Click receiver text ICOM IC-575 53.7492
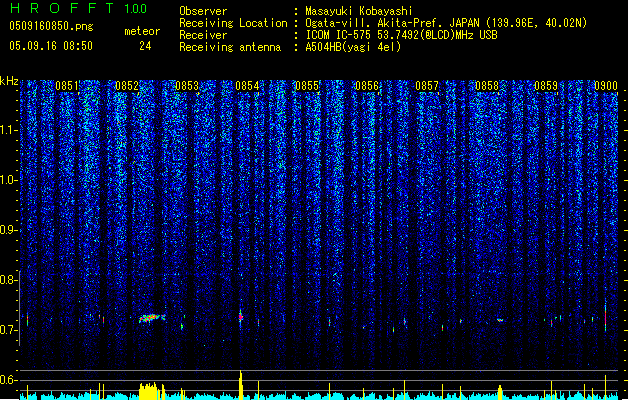This screenshot has height=400, width=629. click(x=401, y=35)
